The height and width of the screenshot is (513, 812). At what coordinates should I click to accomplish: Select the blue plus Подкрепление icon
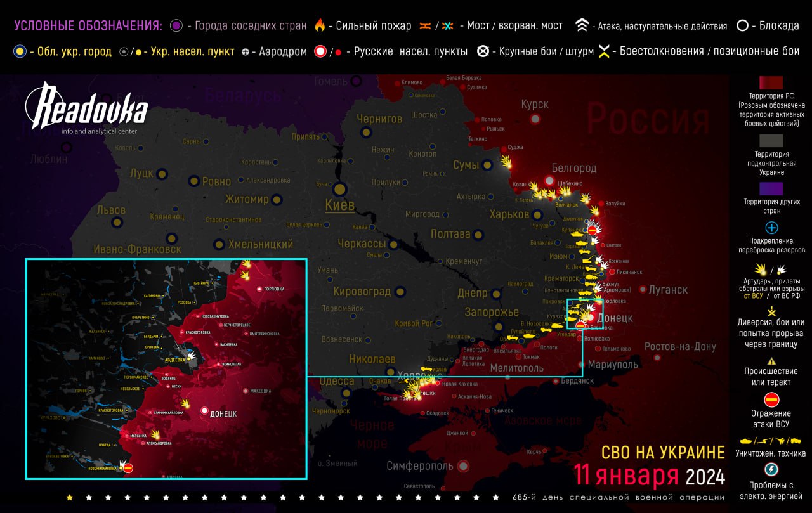coord(771,228)
